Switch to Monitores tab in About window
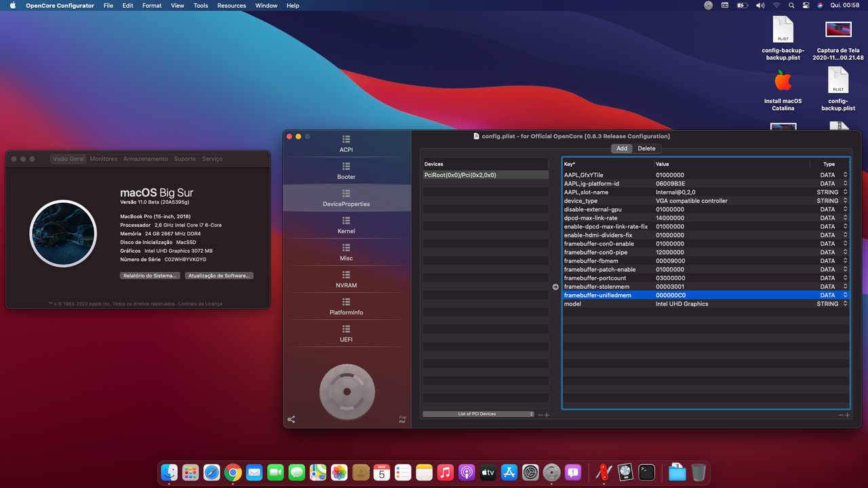Viewport: 868px width, 488px height. tap(104, 159)
